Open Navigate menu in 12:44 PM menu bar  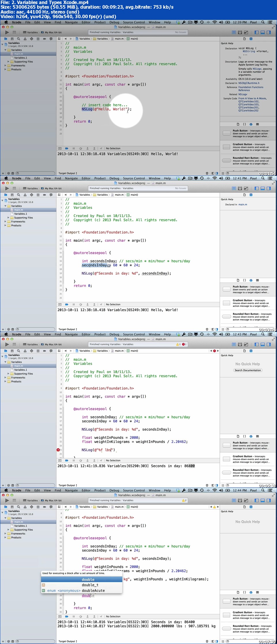tap(71, 490)
